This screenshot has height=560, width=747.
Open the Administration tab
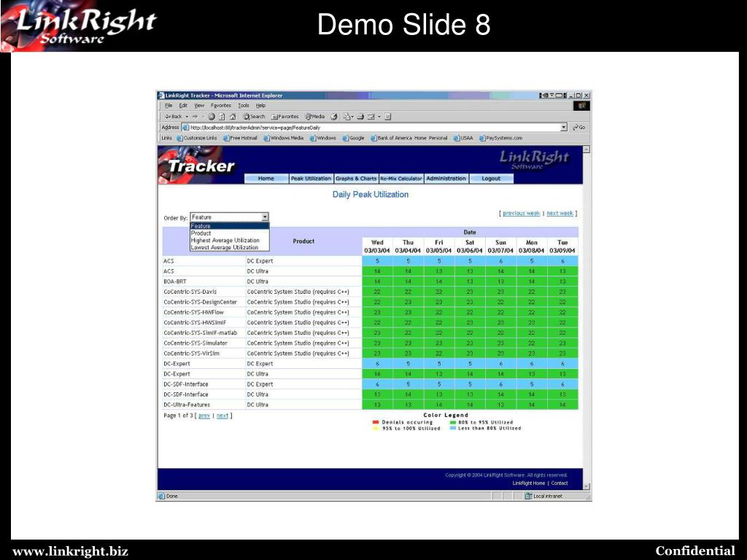coord(446,179)
